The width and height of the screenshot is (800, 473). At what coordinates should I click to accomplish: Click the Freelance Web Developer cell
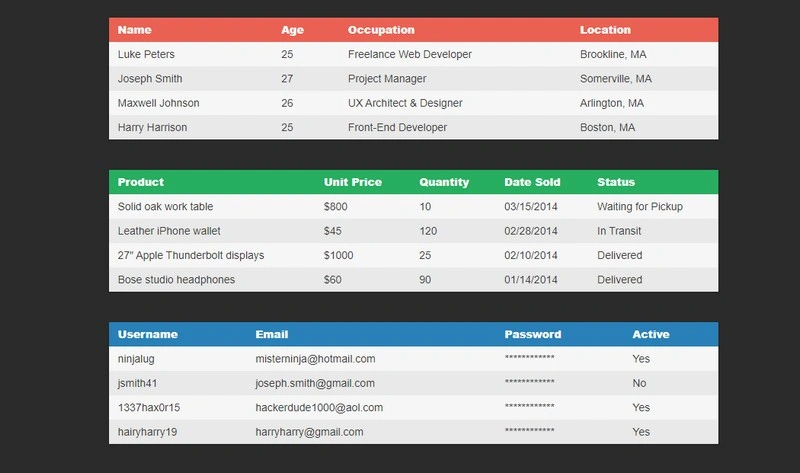point(410,54)
